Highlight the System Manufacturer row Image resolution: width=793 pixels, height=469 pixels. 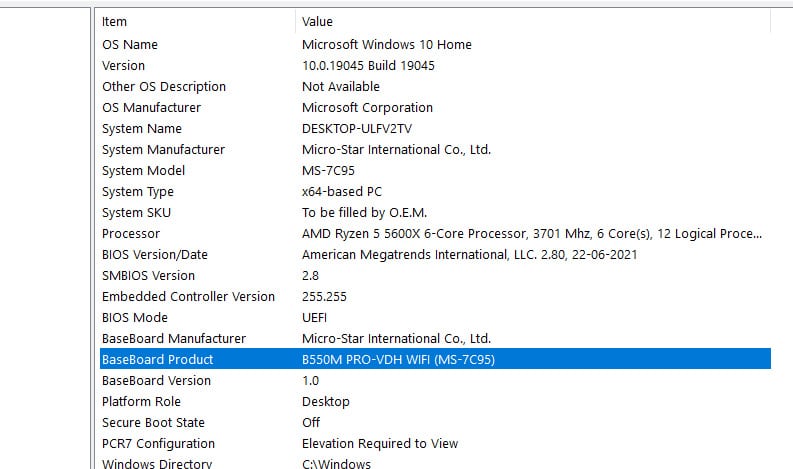[x=163, y=149]
